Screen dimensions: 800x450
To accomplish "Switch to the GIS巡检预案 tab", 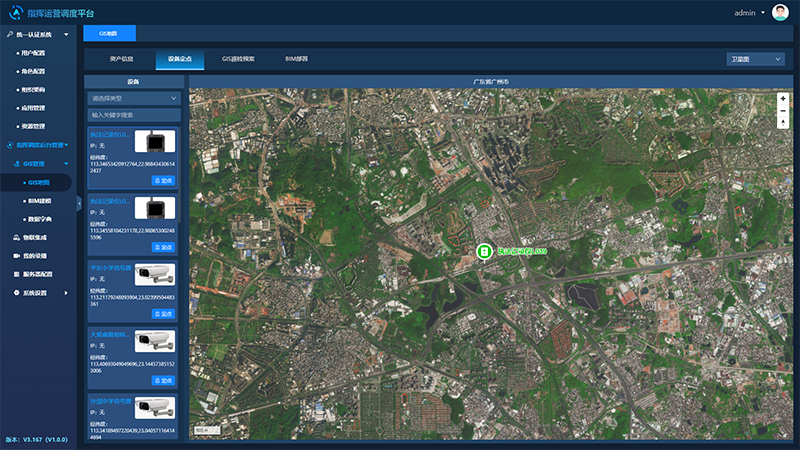I will pyautogui.click(x=238, y=59).
